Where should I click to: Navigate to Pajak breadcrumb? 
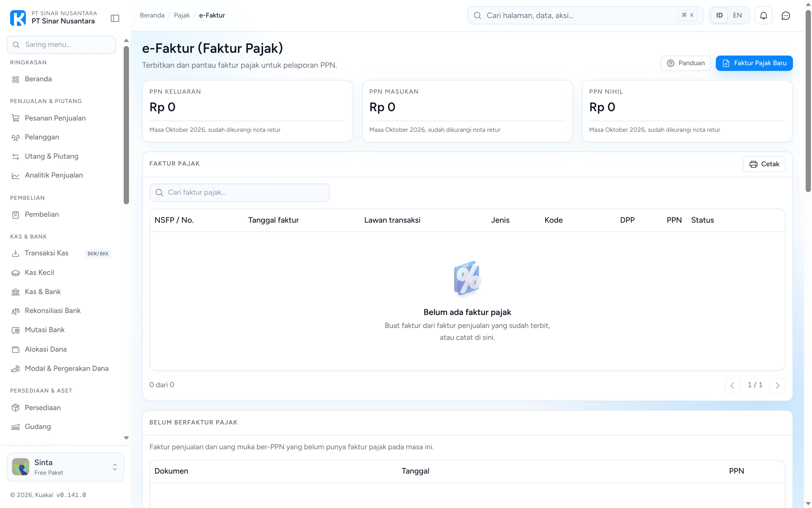(182, 16)
